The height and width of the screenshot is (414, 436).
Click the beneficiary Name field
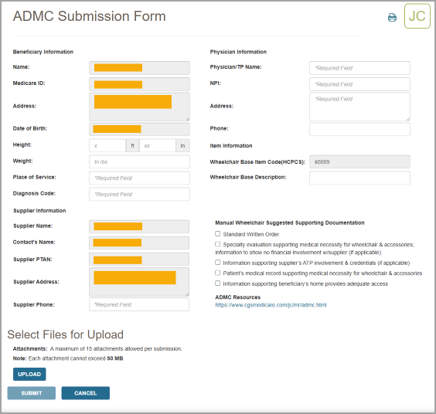click(x=139, y=68)
